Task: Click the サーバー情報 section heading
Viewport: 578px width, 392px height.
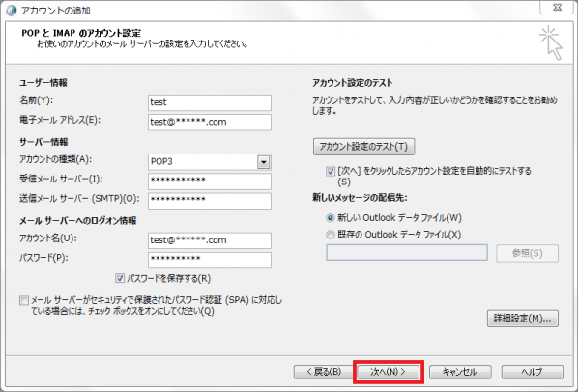Action: pos(43,142)
